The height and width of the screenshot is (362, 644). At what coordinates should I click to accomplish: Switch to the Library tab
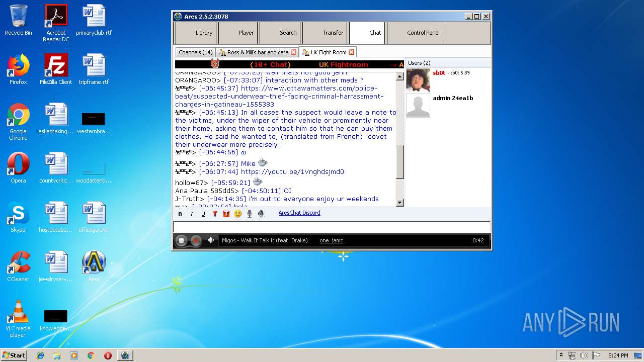pos(195,33)
